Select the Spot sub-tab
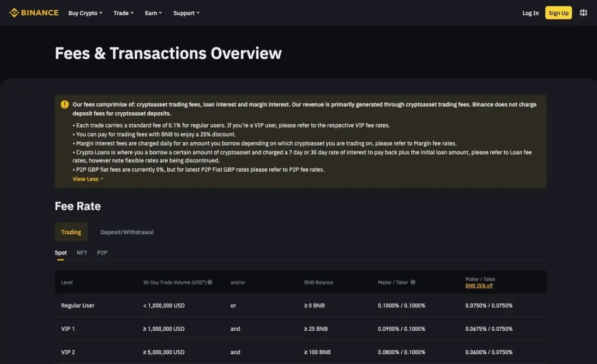The image size is (597, 364). point(61,252)
